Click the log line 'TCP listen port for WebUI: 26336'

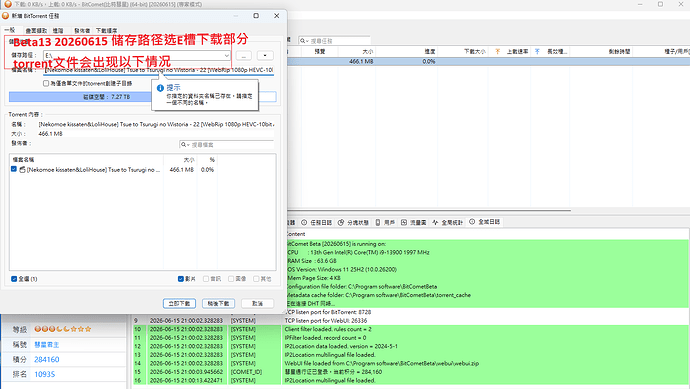[326, 321]
